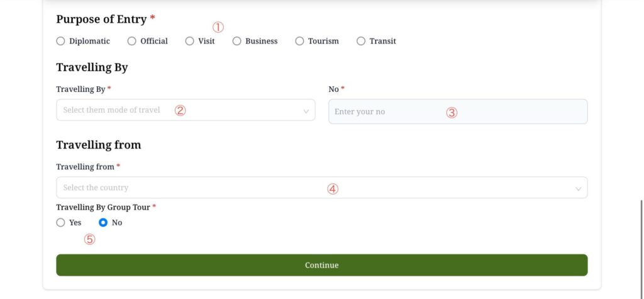This screenshot has width=644, height=299.
Task: Click the red circled 3 marker
Action: pyautogui.click(x=452, y=113)
